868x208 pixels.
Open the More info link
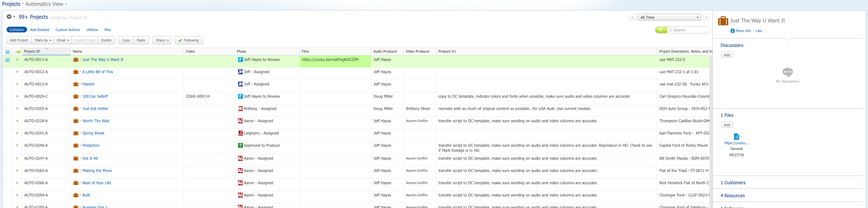tap(743, 31)
